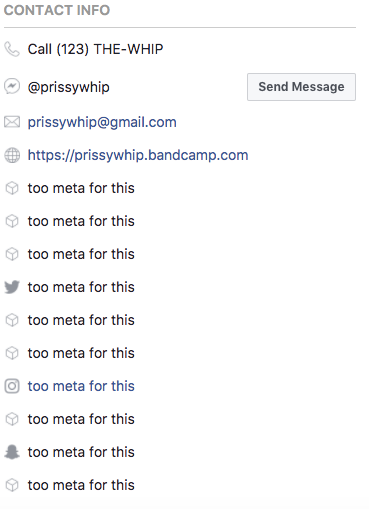Click cube icon just above Snapchat row
This screenshot has height=509, width=369.
[12, 419]
